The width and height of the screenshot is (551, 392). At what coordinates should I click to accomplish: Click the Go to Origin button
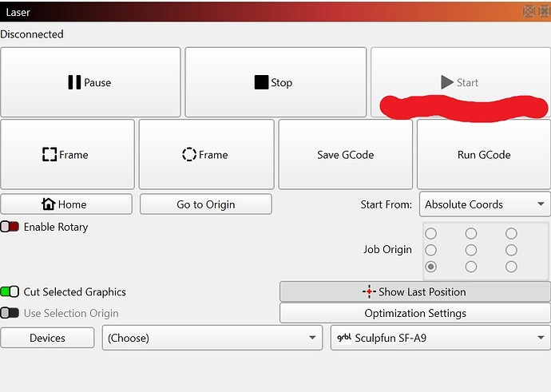pos(206,204)
